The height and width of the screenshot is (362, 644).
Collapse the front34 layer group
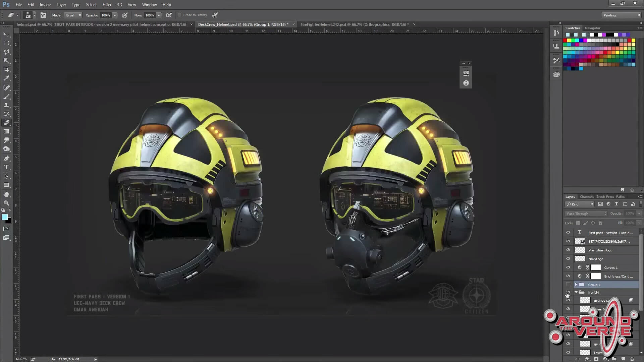click(x=576, y=292)
